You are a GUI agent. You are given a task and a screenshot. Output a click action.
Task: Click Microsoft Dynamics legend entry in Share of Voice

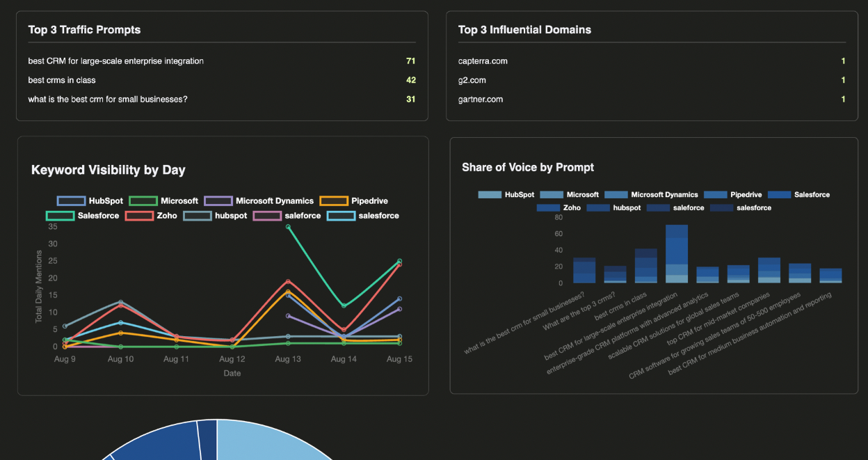point(651,195)
